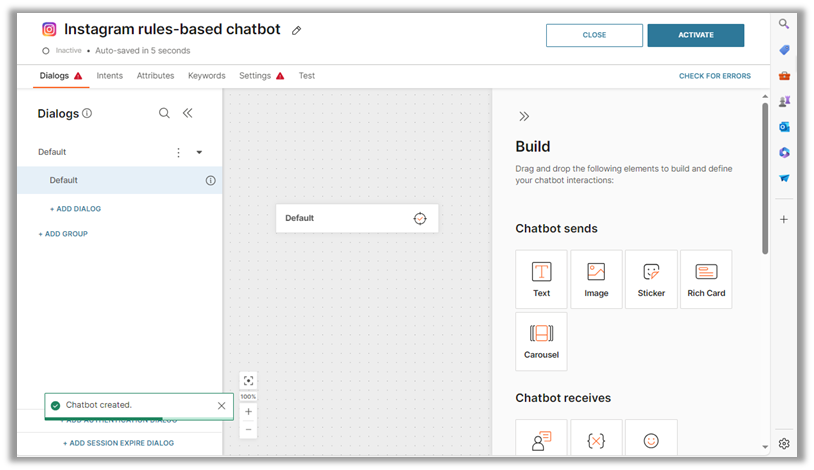
Task: Click the Instagram logo icon
Action: 49,29
